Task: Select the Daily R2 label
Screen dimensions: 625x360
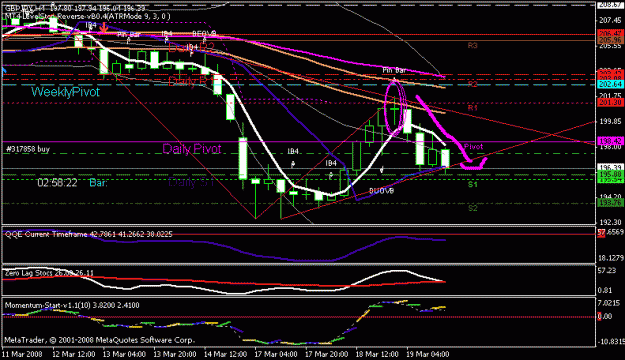Action: [x=191, y=47]
